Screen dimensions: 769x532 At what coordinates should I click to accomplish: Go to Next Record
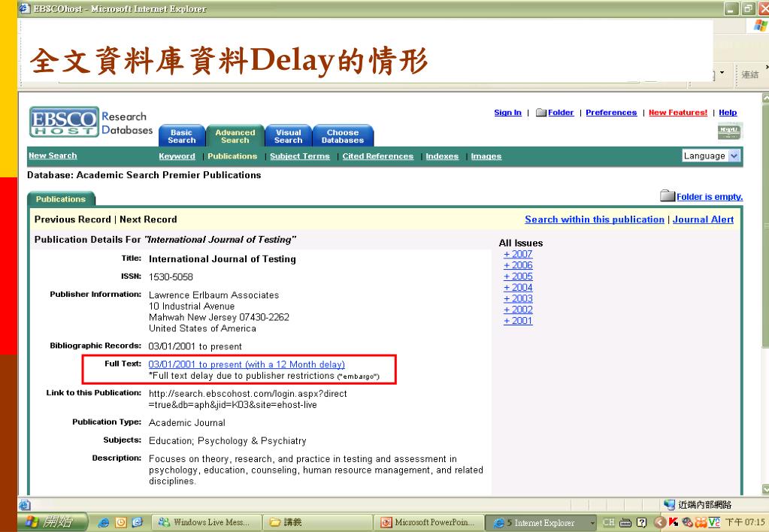pyautogui.click(x=148, y=219)
